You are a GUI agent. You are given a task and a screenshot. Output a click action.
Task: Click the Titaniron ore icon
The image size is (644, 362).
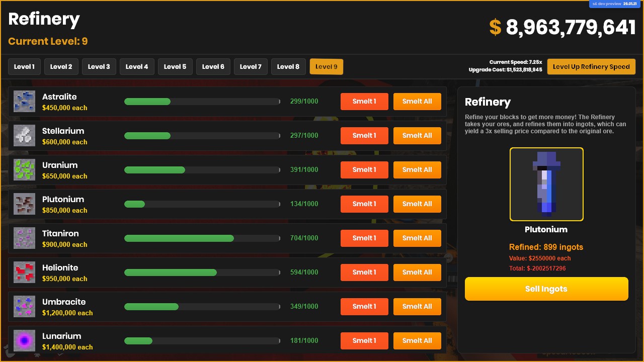(x=24, y=238)
